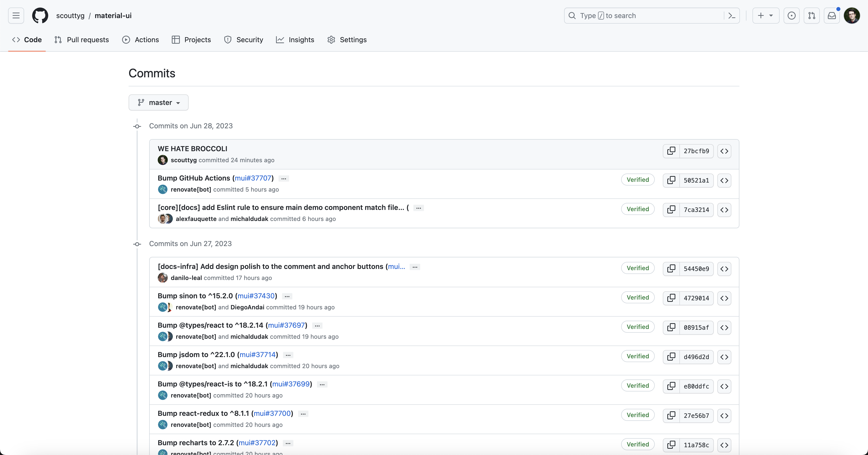View the DiegoAndai author profile
Viewport: 868px width, 455px height.
click(247, 307)
